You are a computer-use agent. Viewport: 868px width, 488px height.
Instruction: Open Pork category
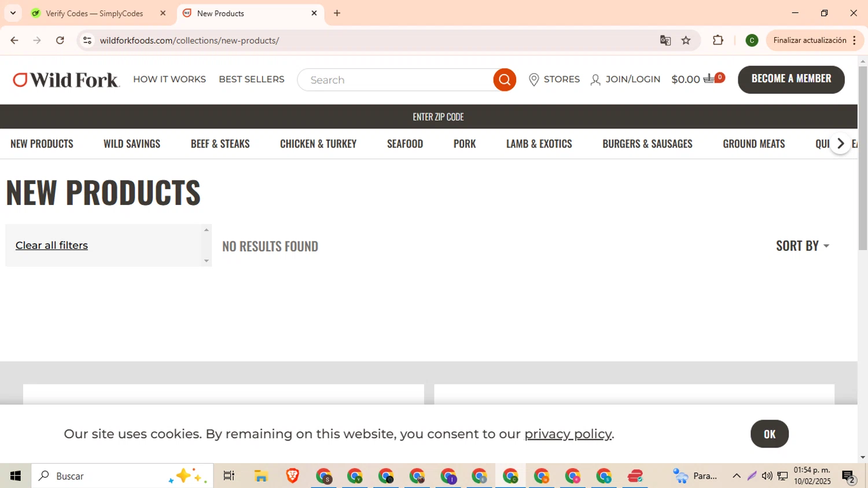click(465, 144)
